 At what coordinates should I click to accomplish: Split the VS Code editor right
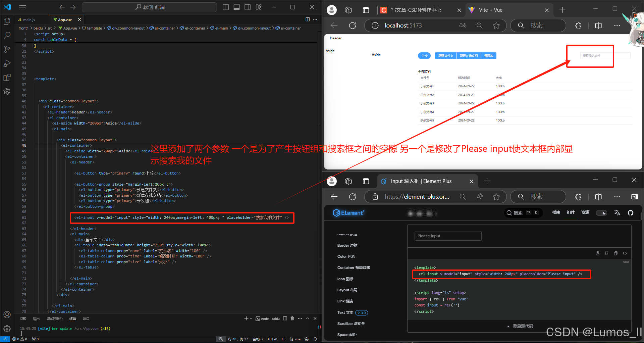point(308,19)
